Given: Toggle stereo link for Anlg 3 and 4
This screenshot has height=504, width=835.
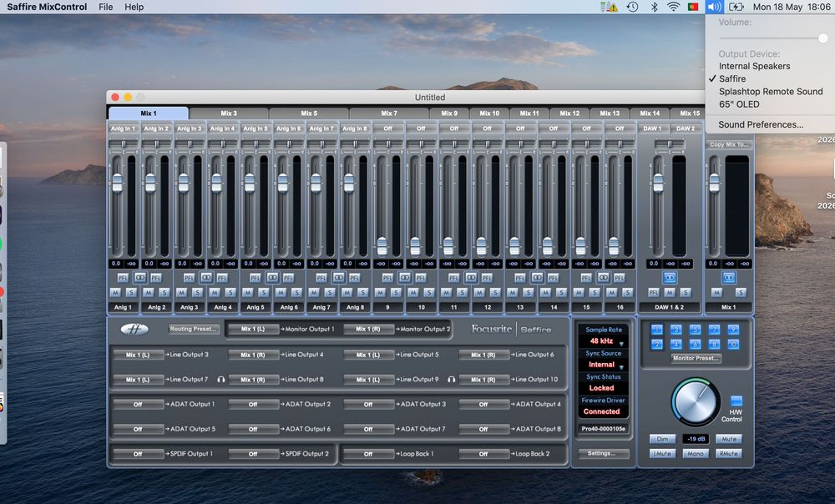Looking at the screenshot, I should (206, 277).
